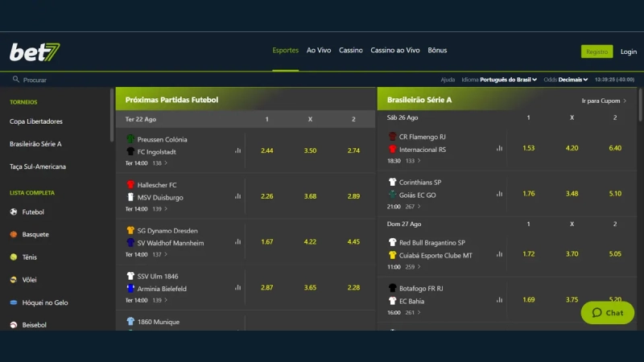Expand 133 markets for Flamengo vs Internacional

click(413, 161)
